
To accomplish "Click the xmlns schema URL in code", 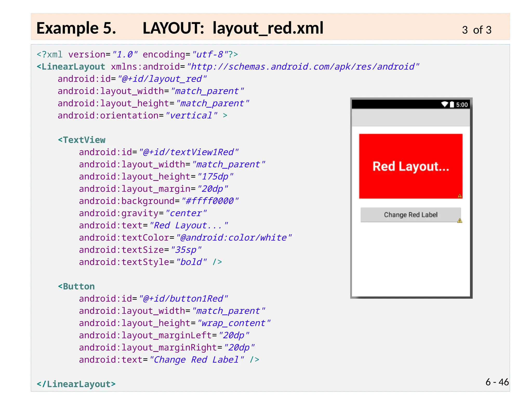I will [303, 67].
